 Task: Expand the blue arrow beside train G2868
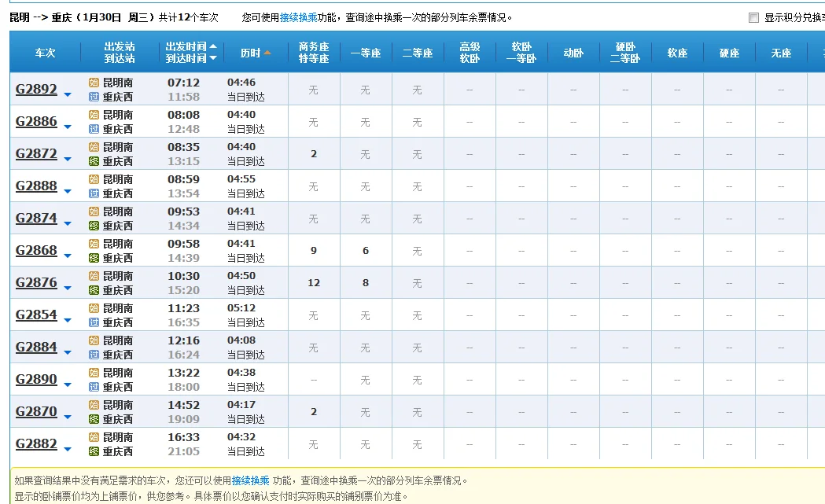click(x=68, y=256)
